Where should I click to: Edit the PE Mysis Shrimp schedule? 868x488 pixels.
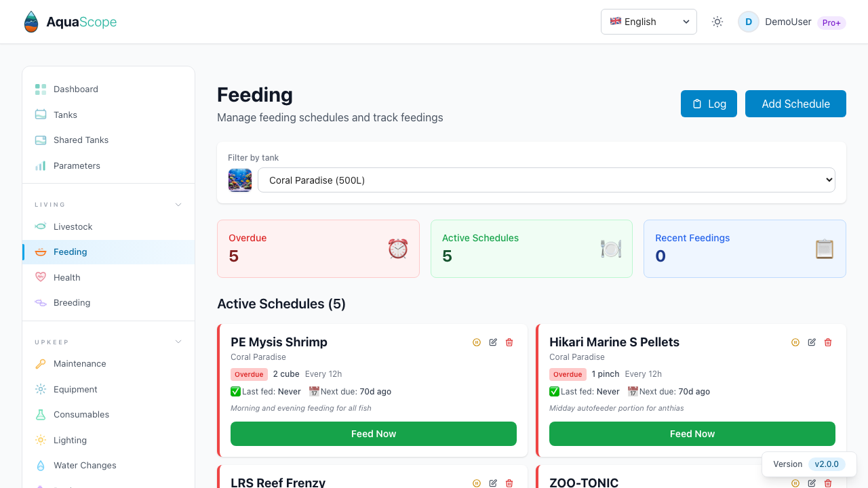493,342
